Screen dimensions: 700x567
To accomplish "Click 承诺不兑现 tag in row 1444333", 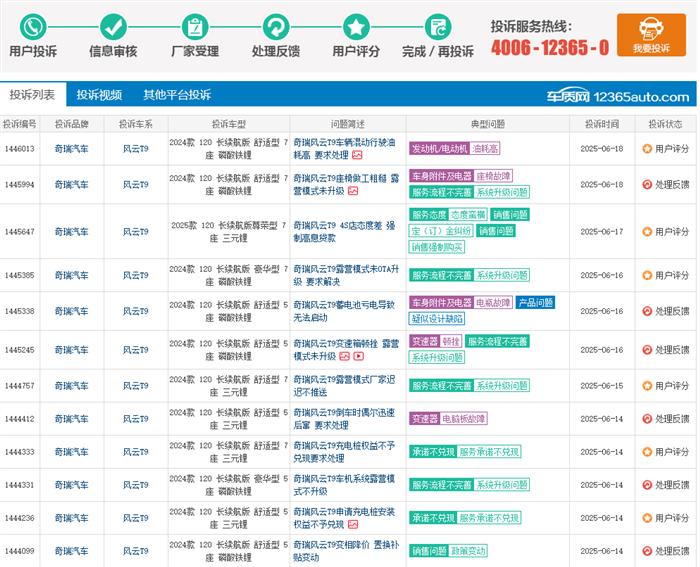I will [x=465, y=452].
